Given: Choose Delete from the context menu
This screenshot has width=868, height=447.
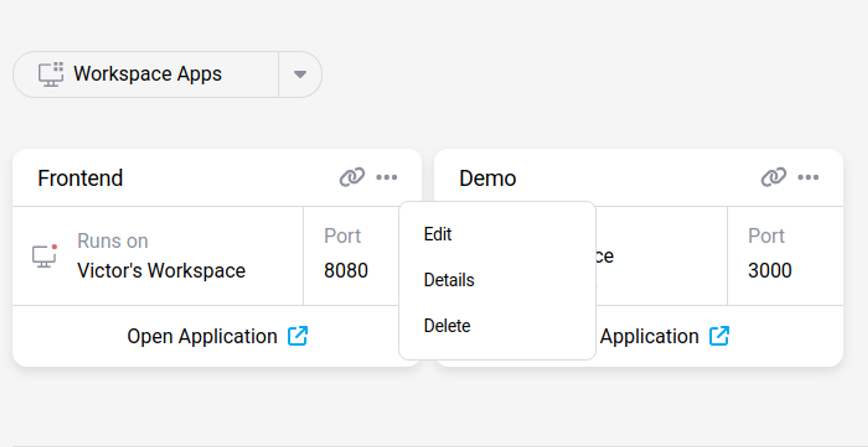Looking at the screenshot, I should [x=447, y=326].
